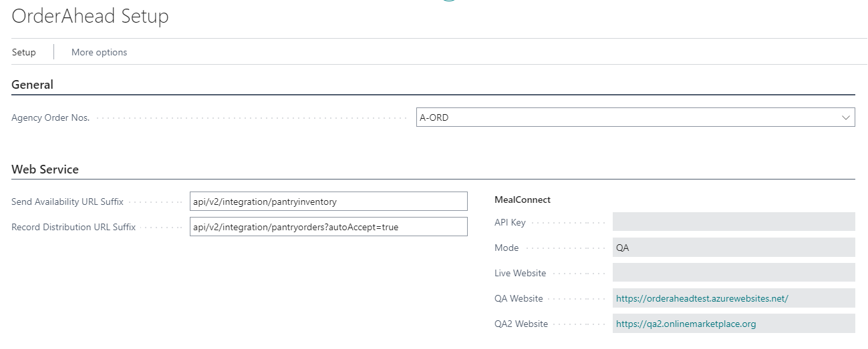The height and width of the screenshot is (349, 868).
Task: Select the empty Live Website field
Action: [x=733, y=273]
